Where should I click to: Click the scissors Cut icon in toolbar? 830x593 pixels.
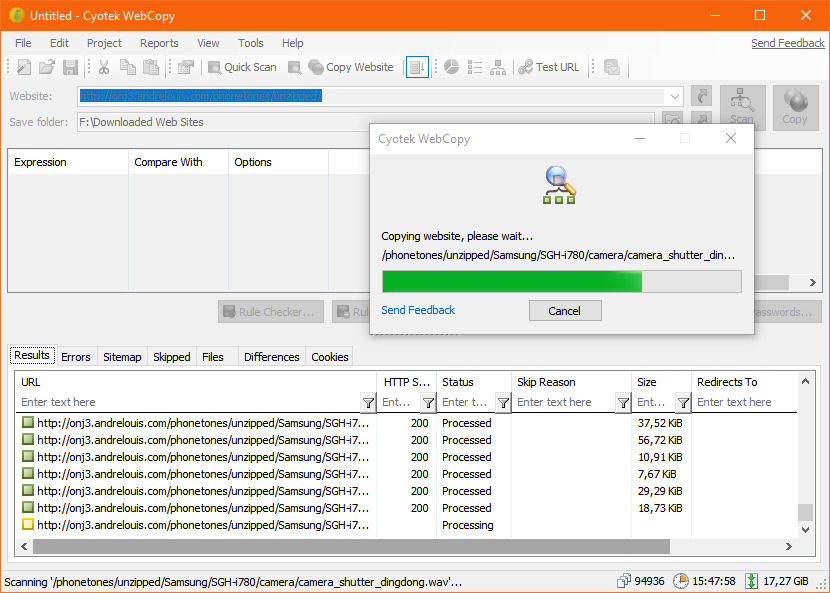pos(103,67)
